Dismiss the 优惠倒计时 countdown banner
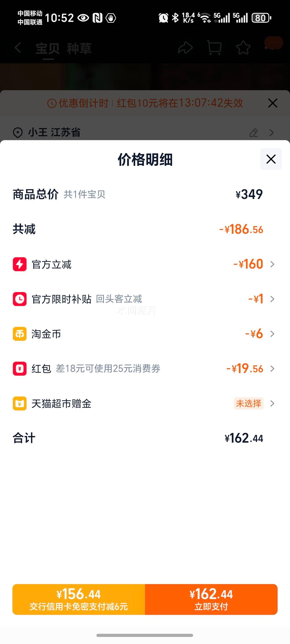The width and height of the screenshot is (290, 644). [273, 103]
